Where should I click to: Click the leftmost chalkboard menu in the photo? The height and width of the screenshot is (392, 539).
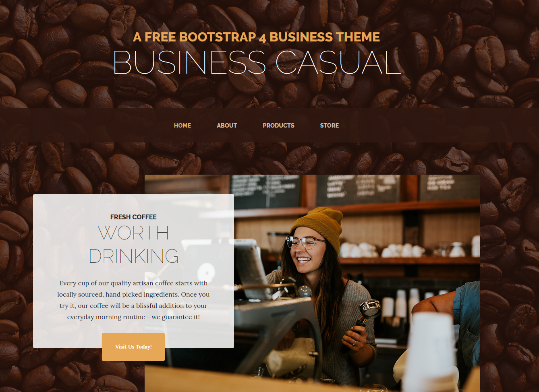click(x=266, y=191)
